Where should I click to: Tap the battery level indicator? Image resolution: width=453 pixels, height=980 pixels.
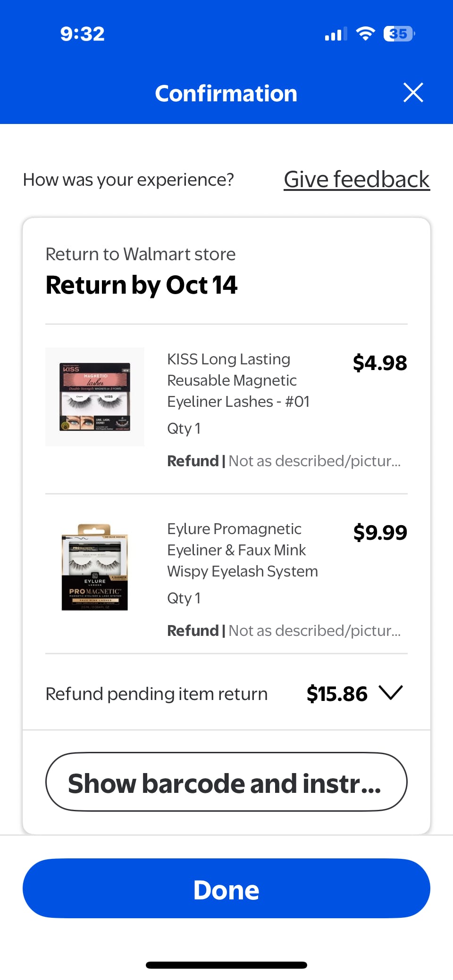click(x=399, y=33)
